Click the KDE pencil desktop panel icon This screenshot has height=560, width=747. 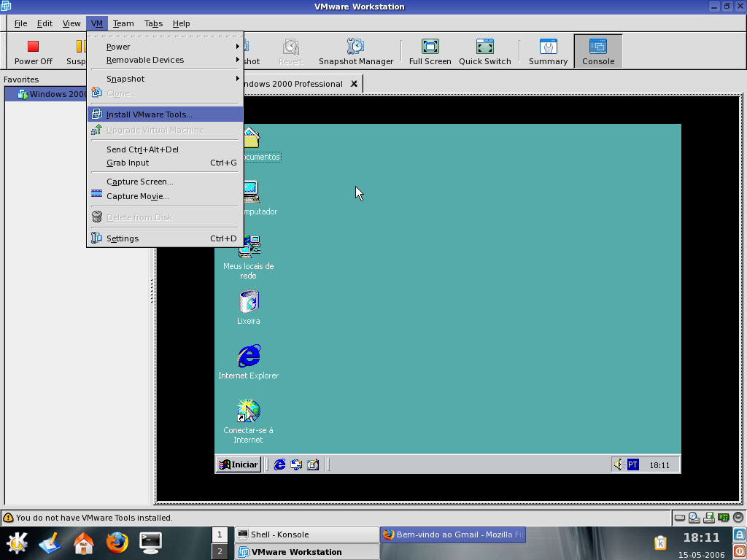click(x=50, y=542)
